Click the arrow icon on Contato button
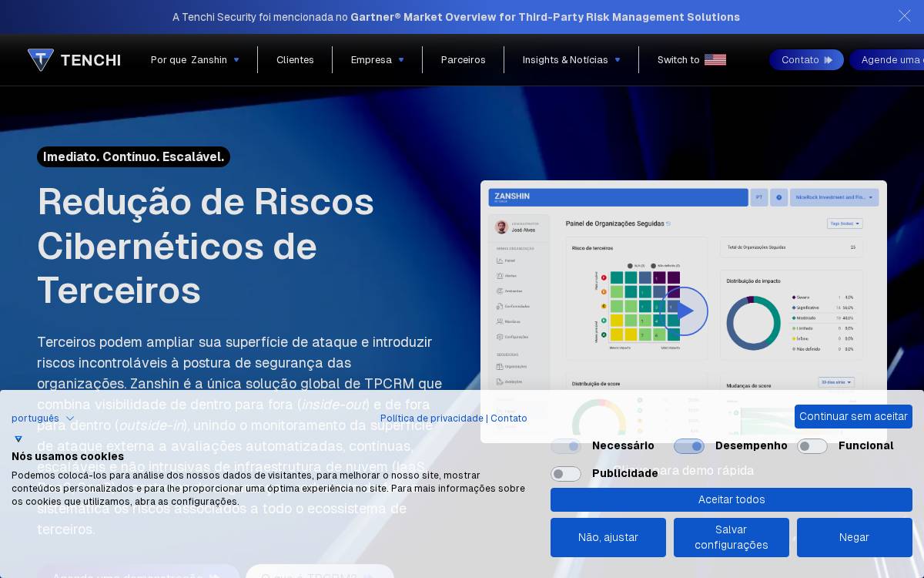 [x=829, y=60]
